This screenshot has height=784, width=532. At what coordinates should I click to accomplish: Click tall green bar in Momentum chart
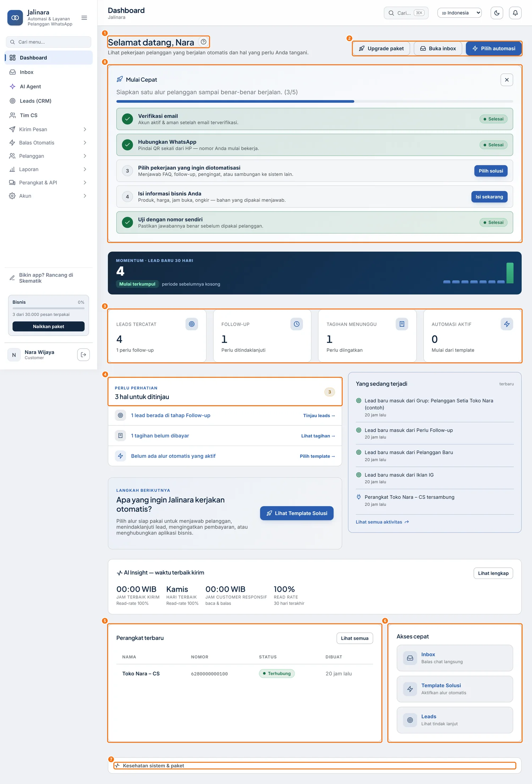click(x=510, y=273)
